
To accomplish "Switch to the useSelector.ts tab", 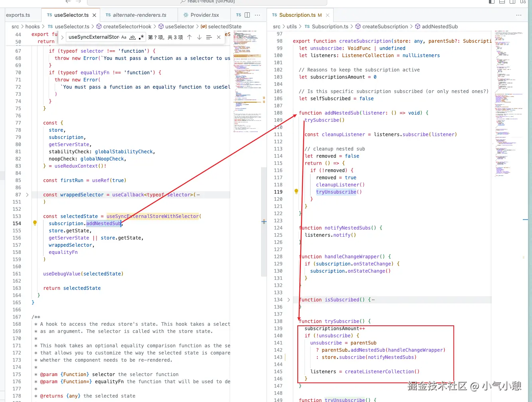I will pyautogui.click(x=71, y=15).
